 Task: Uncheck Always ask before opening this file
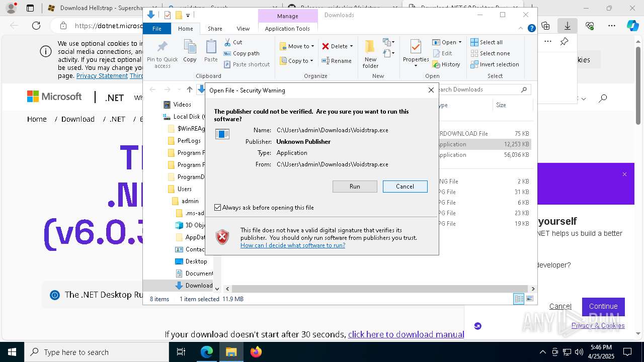(217, 208)
